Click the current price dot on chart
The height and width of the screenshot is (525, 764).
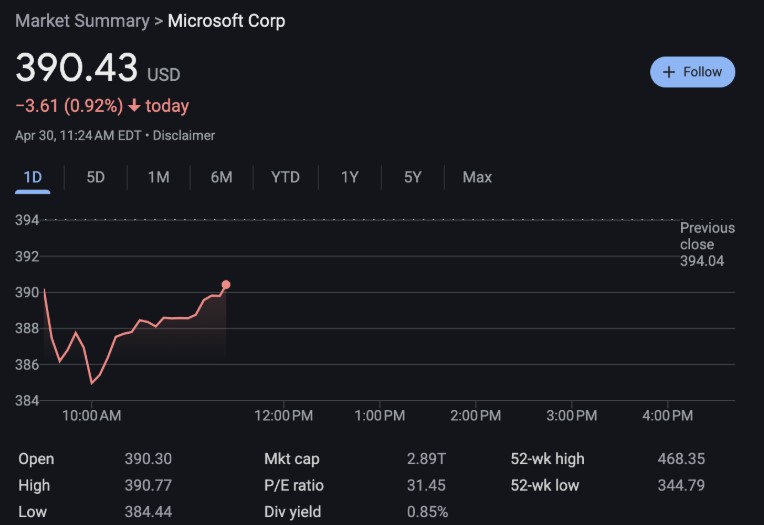tap(226, 285)
